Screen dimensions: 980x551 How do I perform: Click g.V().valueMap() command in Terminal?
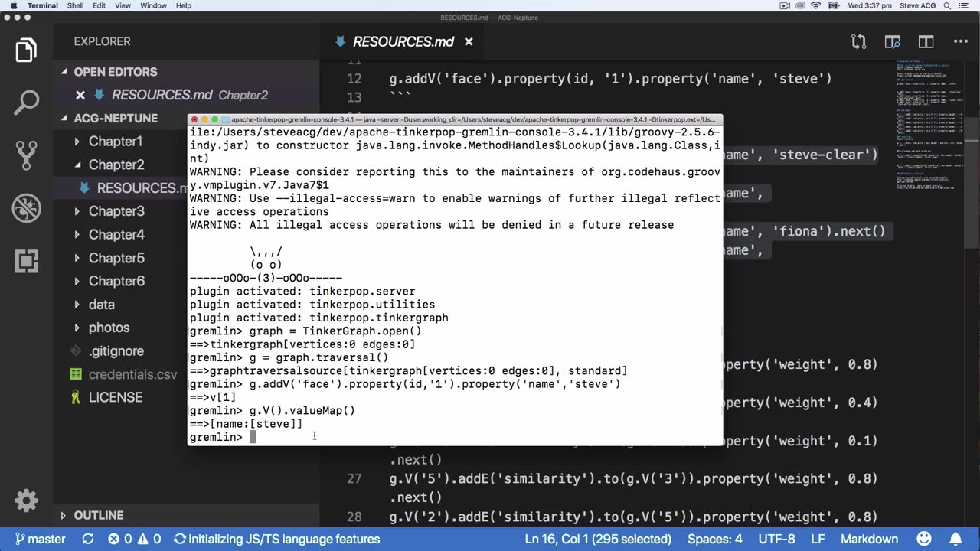302,411
